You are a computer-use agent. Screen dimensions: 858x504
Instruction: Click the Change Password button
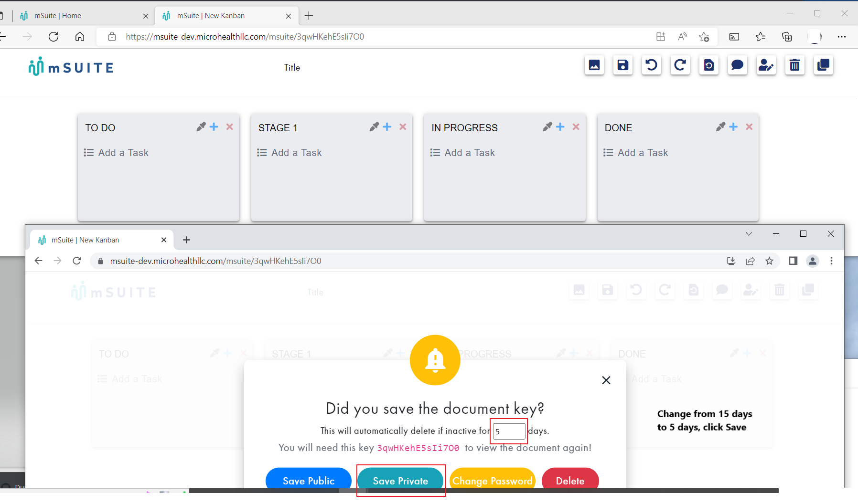[x=493, y=481]
